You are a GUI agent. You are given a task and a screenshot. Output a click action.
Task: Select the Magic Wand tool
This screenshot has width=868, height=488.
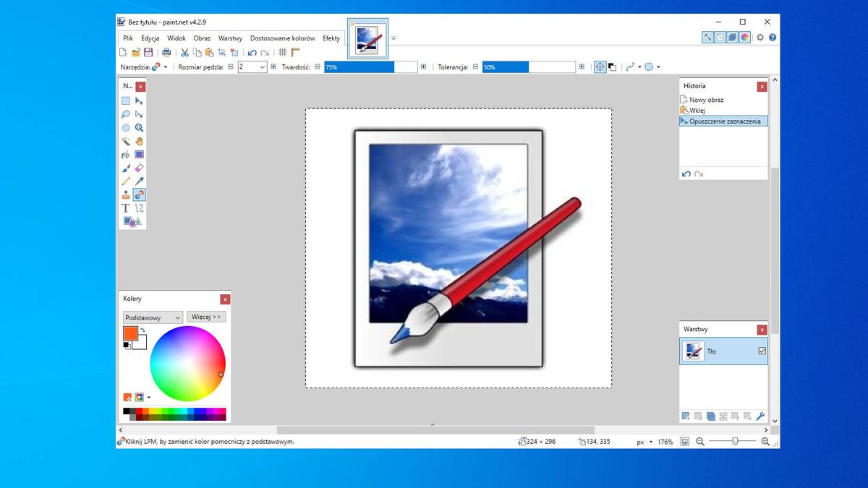pos(126,141)
